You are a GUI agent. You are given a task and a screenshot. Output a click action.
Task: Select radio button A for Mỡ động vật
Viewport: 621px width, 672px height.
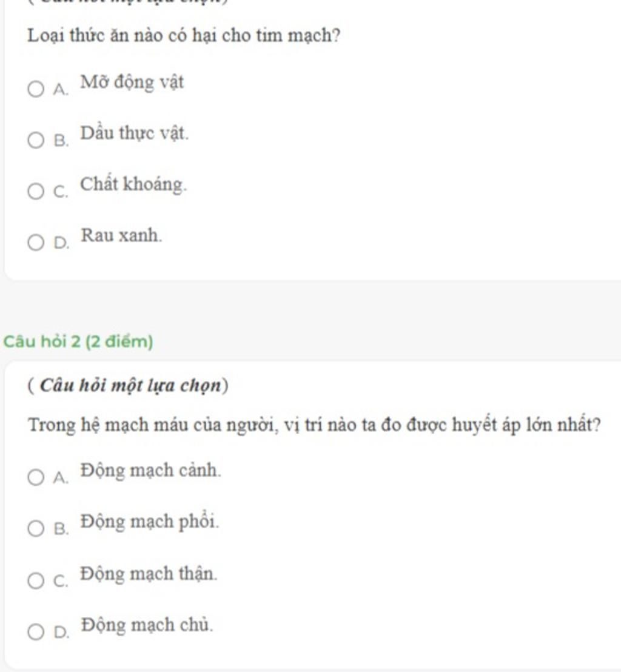point(36,89)
